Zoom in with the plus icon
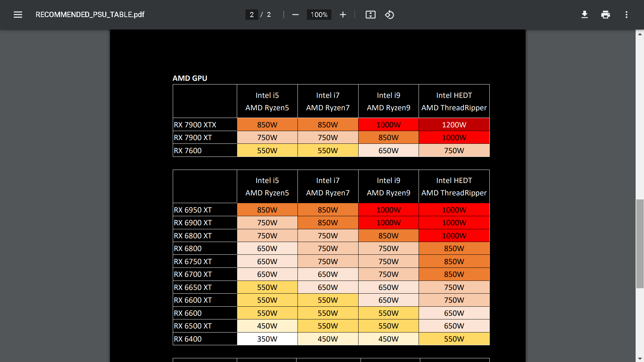Viewport: 644px width, 362px height. click(x=343, y=15)
